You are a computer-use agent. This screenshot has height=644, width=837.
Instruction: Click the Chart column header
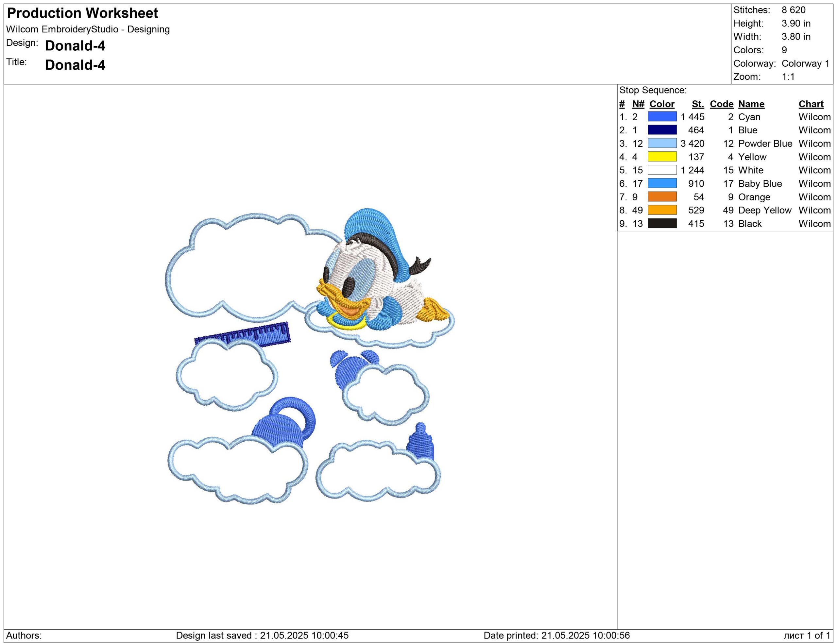[811, 104]
